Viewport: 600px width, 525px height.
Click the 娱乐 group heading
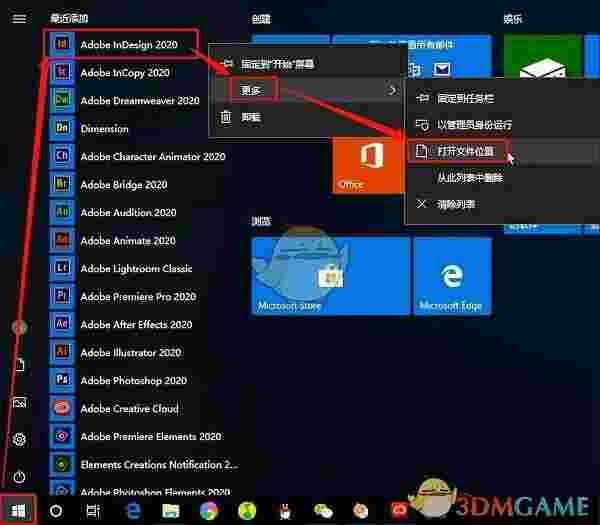coord(513,19)
